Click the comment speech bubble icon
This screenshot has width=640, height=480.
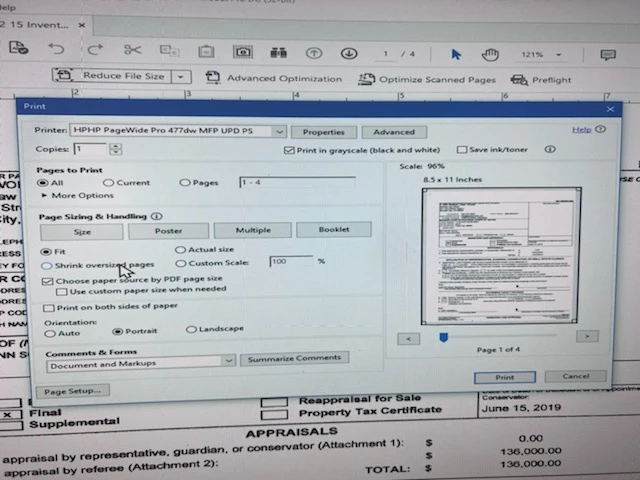[x=608, y=55]
